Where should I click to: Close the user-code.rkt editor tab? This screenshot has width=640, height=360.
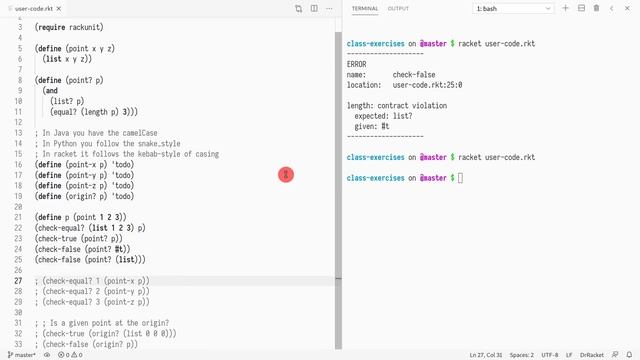[59, 9]
